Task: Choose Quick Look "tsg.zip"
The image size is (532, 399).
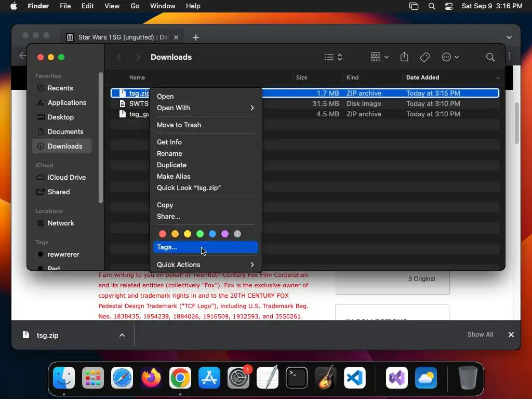Action: [x=205, y=188]
